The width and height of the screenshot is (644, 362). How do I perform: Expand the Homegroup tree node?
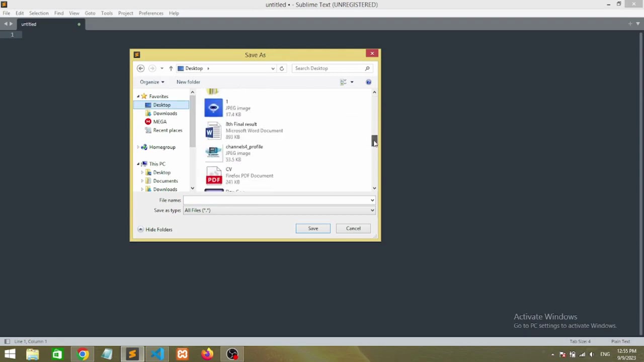coord(138,147)
